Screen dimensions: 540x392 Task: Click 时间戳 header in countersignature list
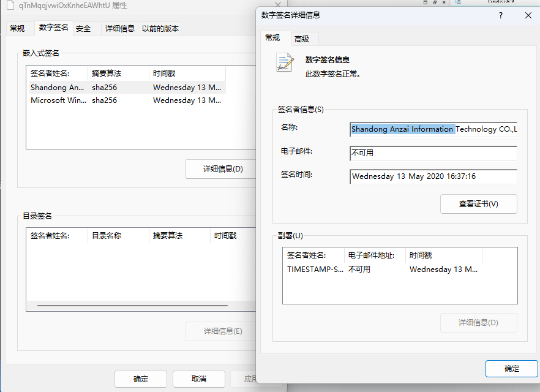[443, 255]
